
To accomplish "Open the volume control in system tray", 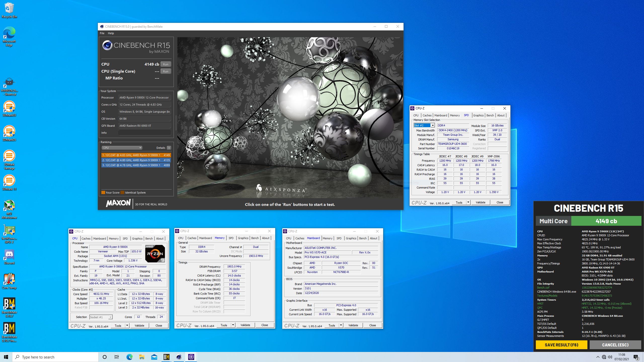I will pyautogui.click(x=610, y=357).
